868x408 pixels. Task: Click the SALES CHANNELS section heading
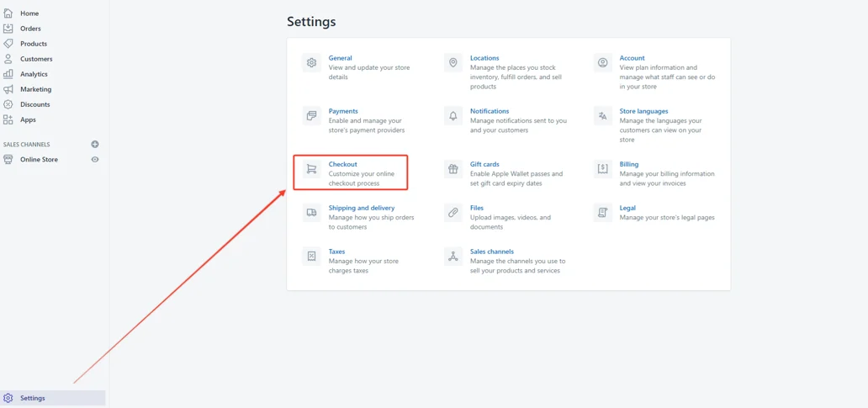coord(27,145)
